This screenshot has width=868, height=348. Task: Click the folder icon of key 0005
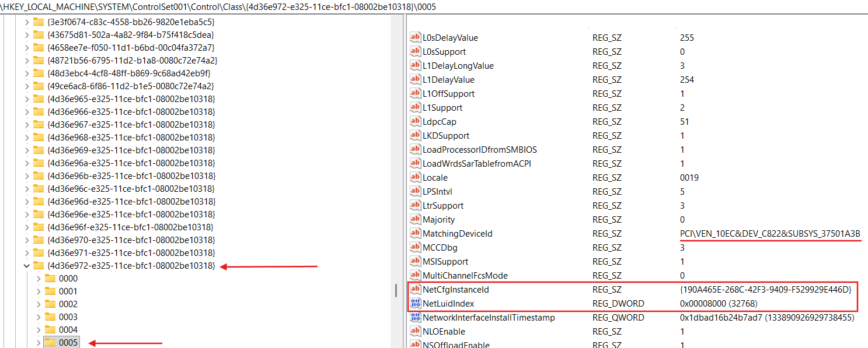[51, 343]
